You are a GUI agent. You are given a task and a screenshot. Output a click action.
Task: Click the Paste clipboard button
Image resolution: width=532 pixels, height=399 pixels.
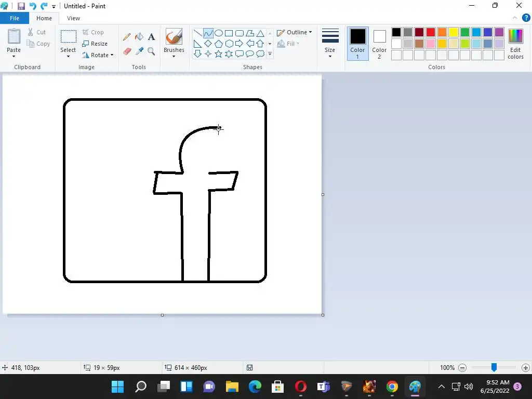click(x=14, y=40)
